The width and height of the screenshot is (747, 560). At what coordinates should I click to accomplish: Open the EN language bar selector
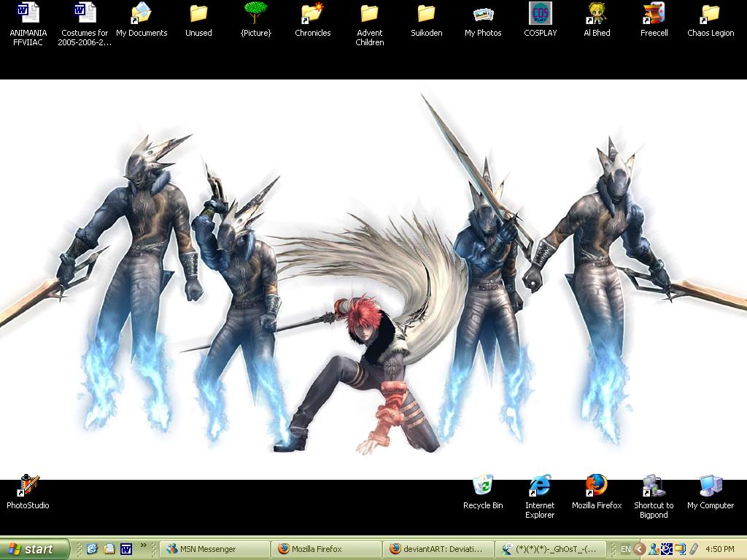[x=625, y=549]
